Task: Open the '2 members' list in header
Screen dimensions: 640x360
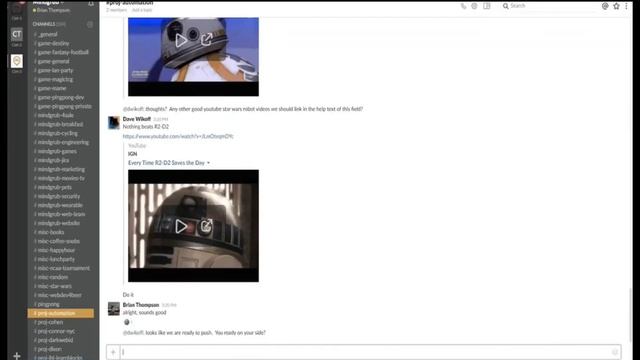Action: (x=116, y=10)
